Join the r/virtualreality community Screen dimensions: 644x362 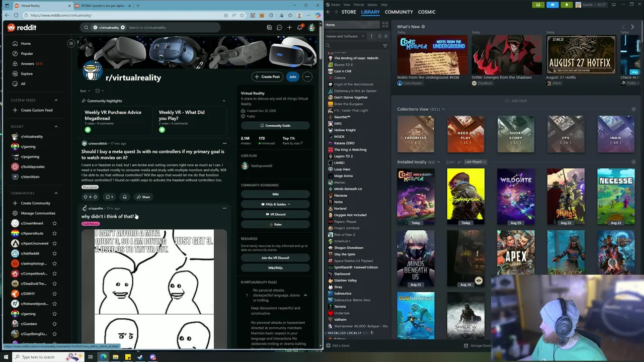pos(292,77)
